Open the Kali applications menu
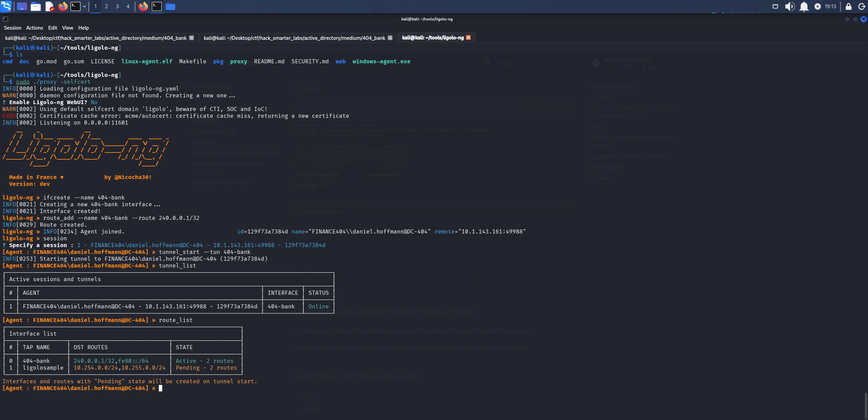This screenshot has height=420, width=868. click(x=6, y=6)
